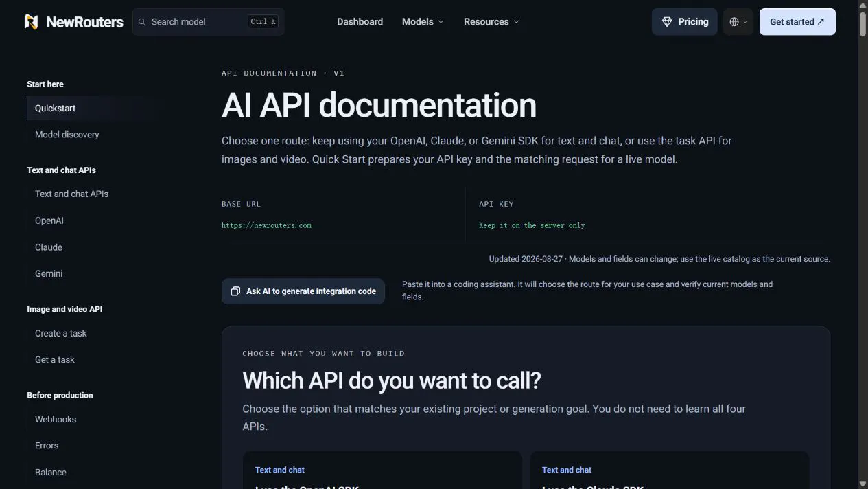Click the Pricing button

click(x=685, y=22)
